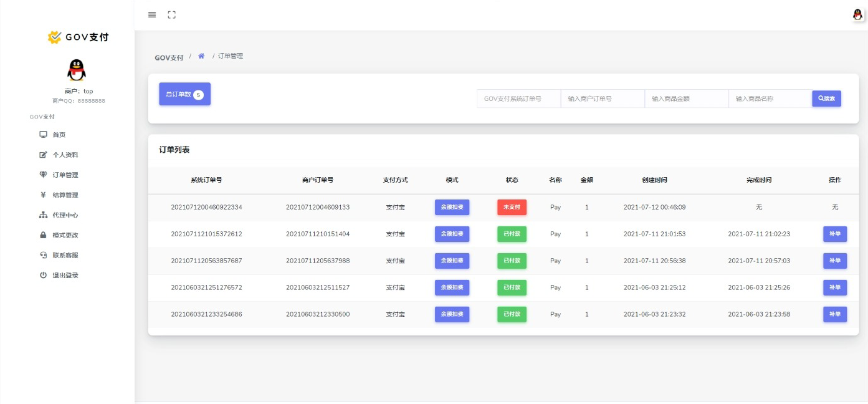Click 联系客服 in the sidebar
Screen dimensions: 868x404
coord(65,255)
